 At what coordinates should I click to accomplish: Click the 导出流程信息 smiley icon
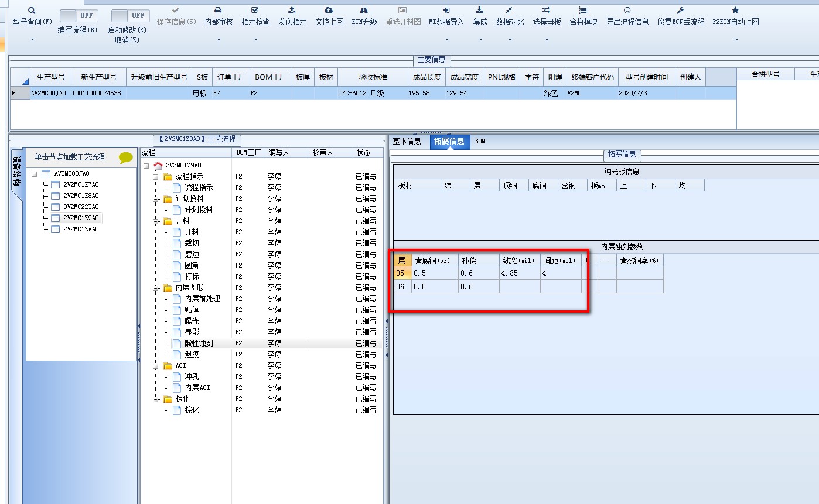point(627,11)
